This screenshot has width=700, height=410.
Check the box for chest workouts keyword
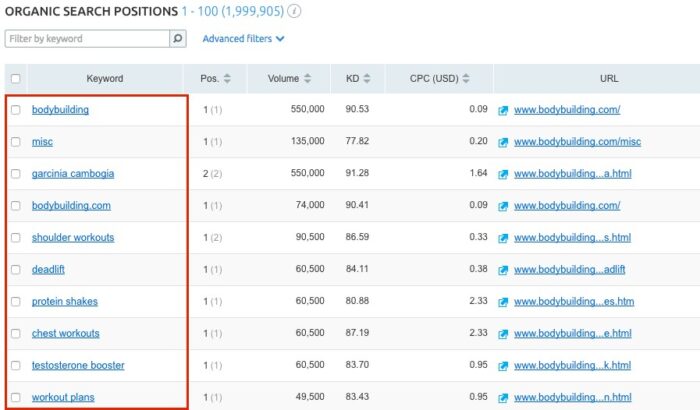pyautogui.click(x=16, y=334)
